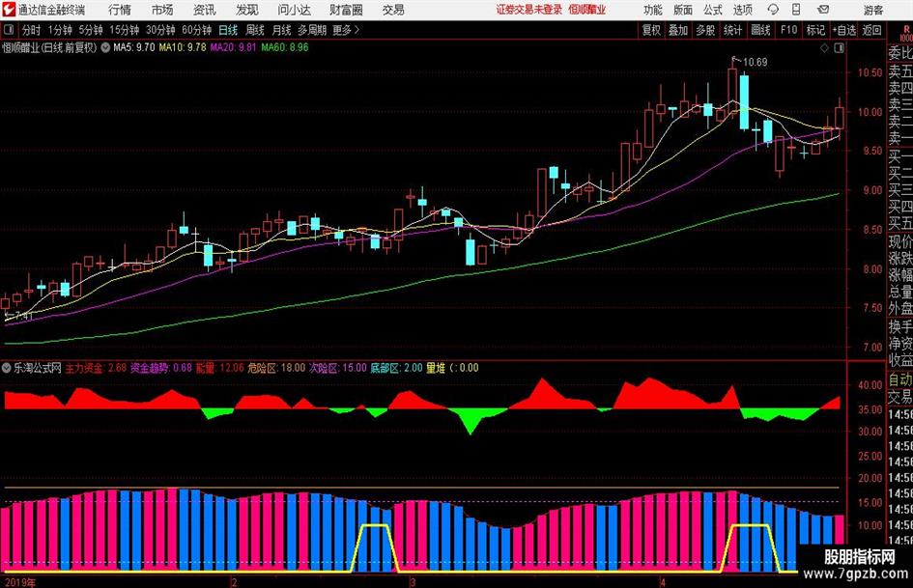
Task: Click the 能量 12.06 indicator value
Action: [219, 368]
